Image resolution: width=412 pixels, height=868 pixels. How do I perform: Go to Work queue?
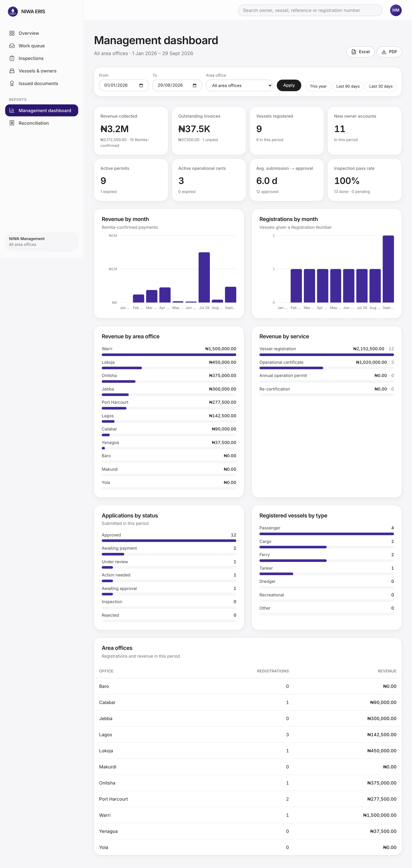(41, 46)
